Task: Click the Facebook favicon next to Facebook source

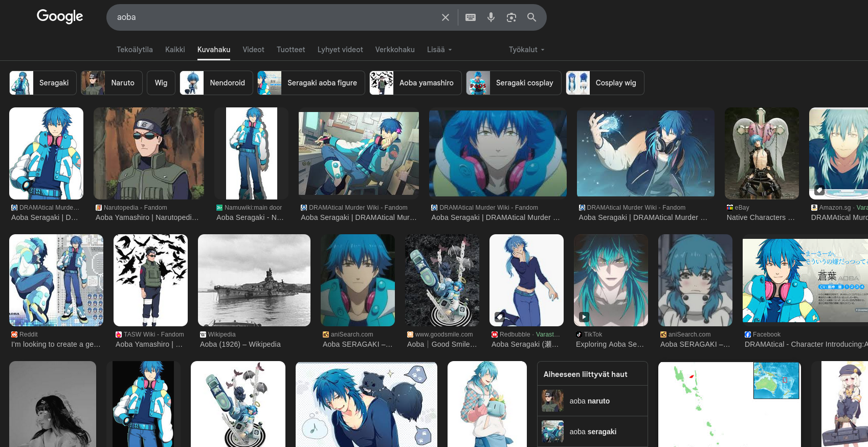Action: tap(748, 334)
